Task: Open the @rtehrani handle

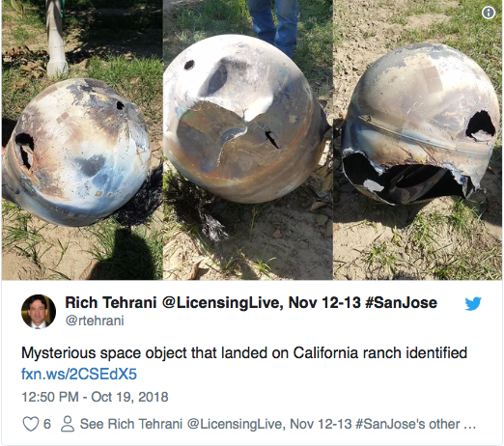Action: click(95, 321)
